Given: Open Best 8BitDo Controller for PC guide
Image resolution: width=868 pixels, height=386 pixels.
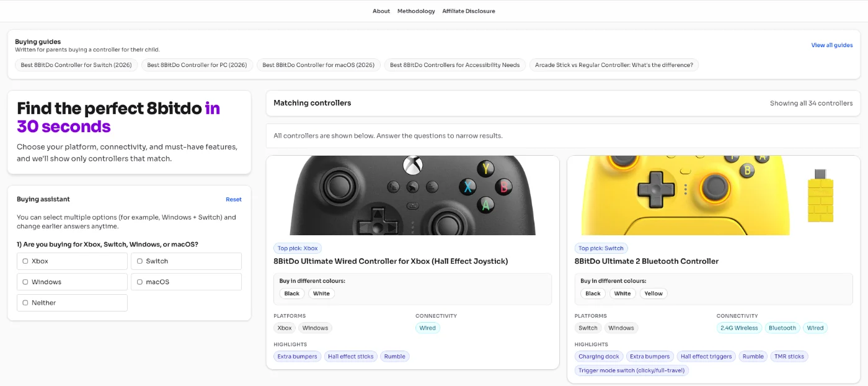Looking at the screenshot, I should 197,65.
